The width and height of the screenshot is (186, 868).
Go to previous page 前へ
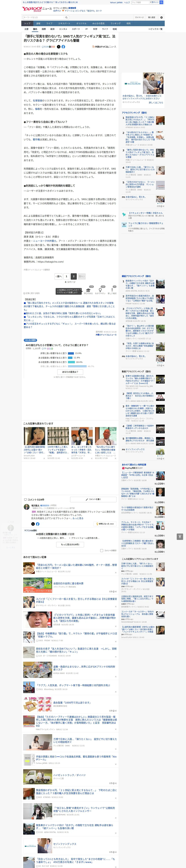tap(58, 276)
